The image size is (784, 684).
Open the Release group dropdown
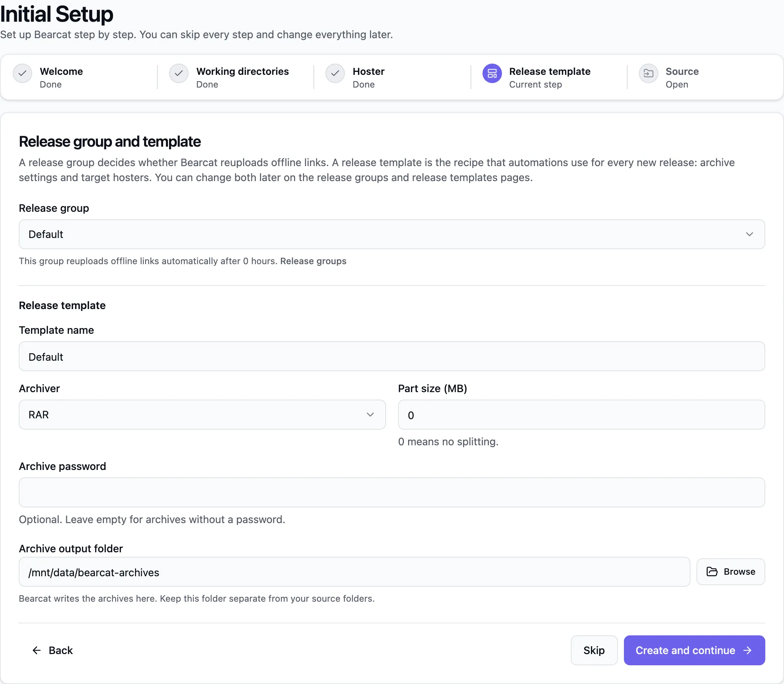click(x=392, y=234)
